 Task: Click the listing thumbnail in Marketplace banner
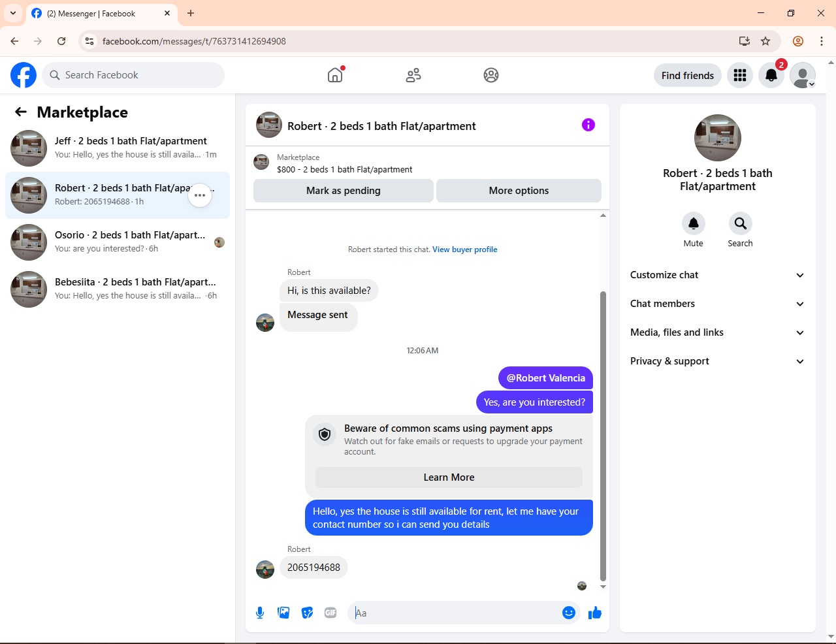pyautogui.click(x=261, y=162)
